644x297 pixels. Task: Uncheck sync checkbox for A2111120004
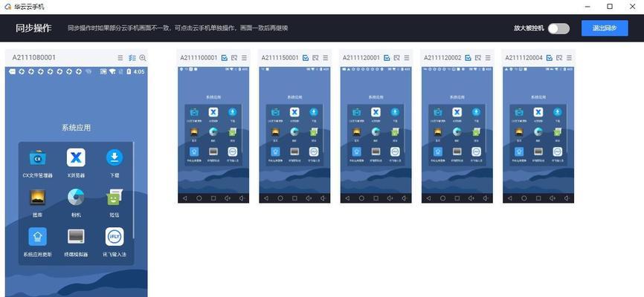pos(550,58)
